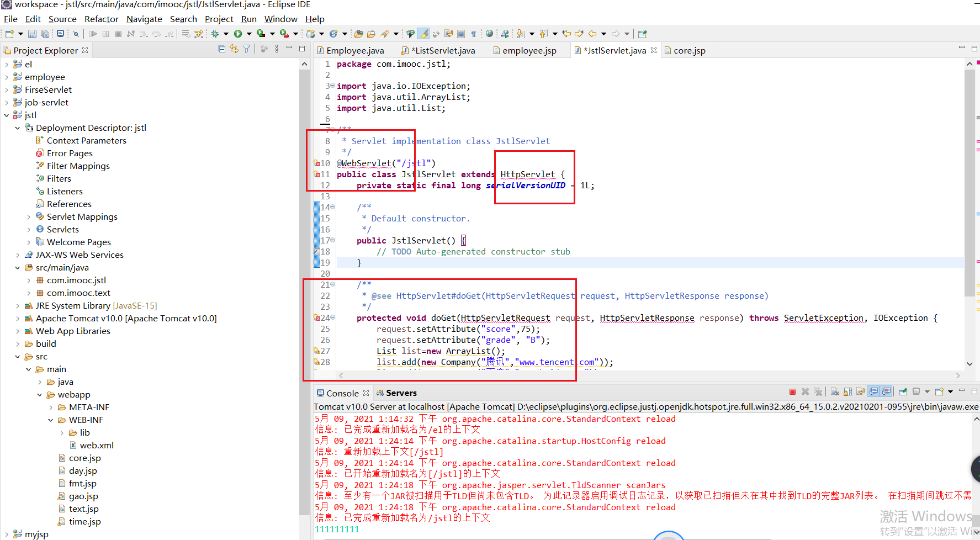Select time.jsp in Project Explorer
The image size is (980, 540).
point(80,522)
